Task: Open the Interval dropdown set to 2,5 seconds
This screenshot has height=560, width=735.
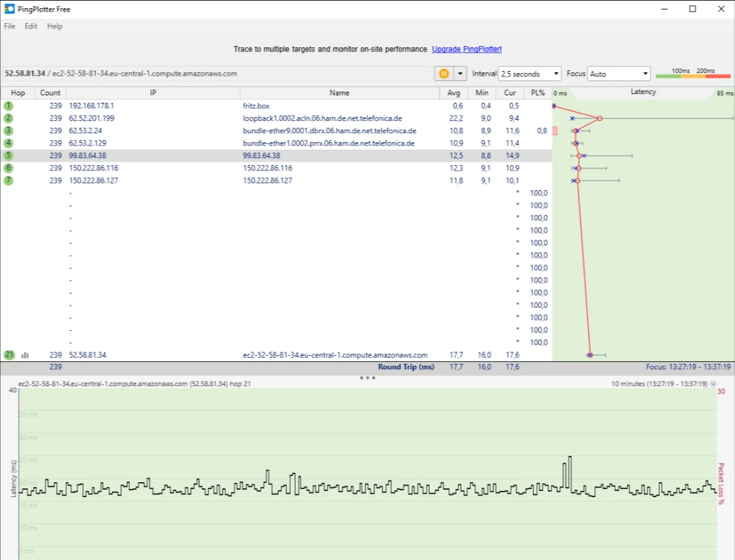Action: click(529, 74)
